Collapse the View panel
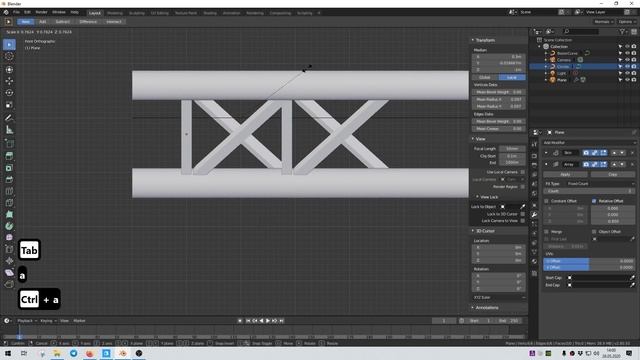 [478, 139]
